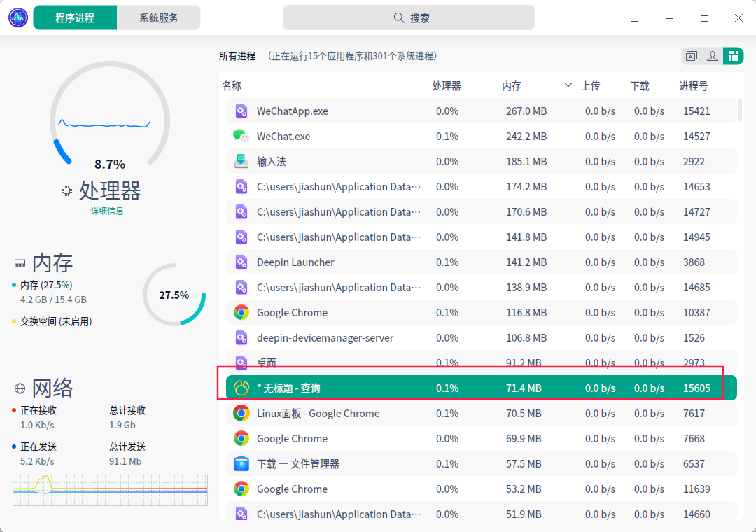The width and height of the screenshot is (756, 532).
Task: Sort processes by 进程号 column
Action: point(693,86)
